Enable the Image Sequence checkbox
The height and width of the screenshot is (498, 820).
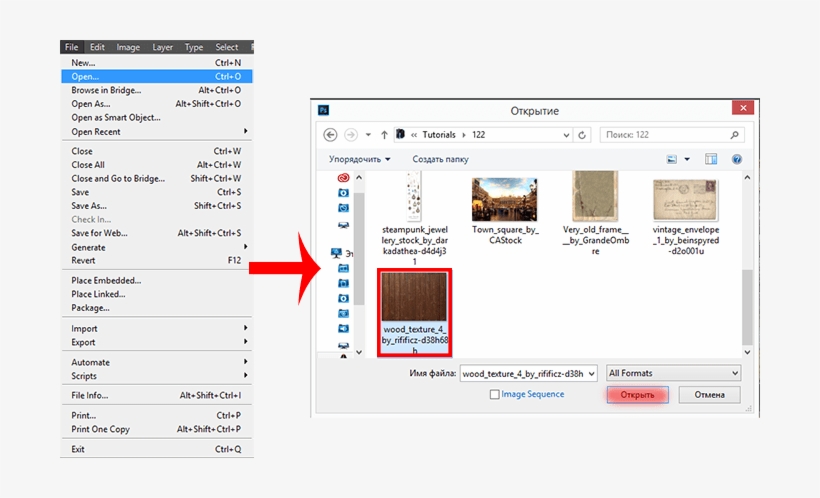(x=495, y=395)
